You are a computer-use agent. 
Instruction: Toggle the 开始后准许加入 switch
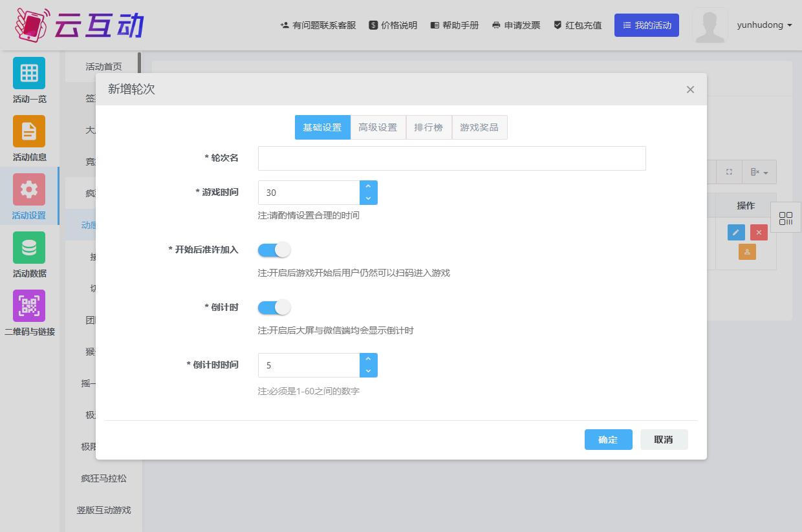click(x=274, y=250)
